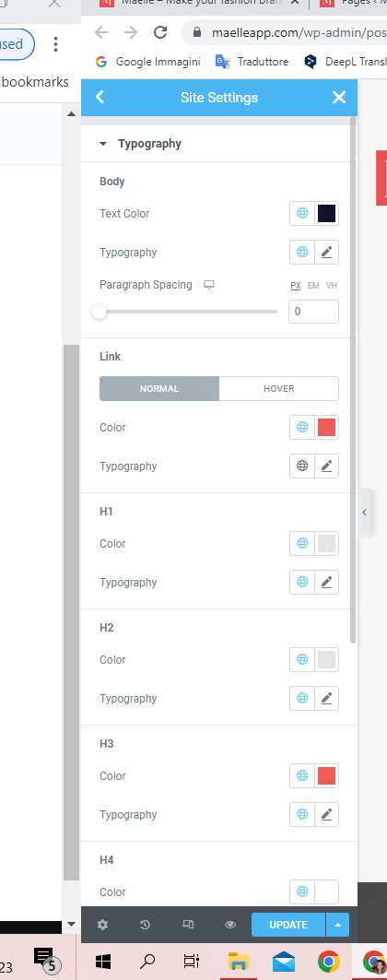Click Paragraph Spacing value input field
Screen dimensions: 387x980
[x=313, y=312]
